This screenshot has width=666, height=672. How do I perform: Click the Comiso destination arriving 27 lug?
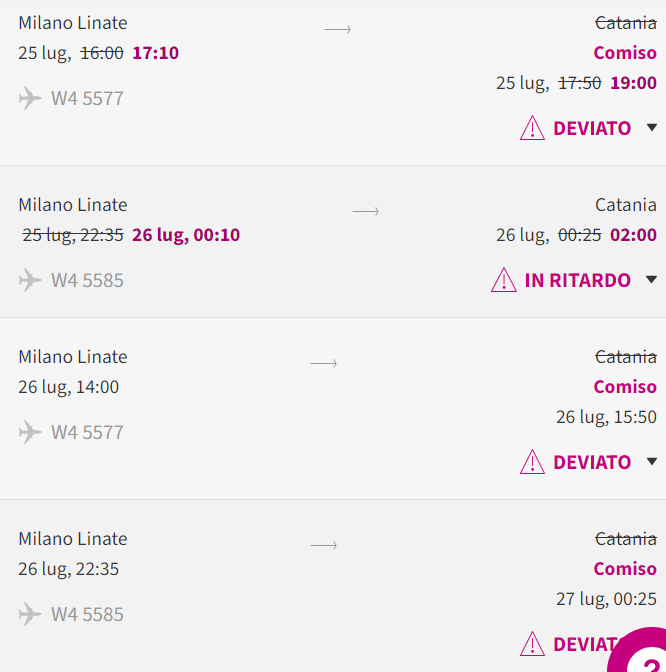coord(625,569)
